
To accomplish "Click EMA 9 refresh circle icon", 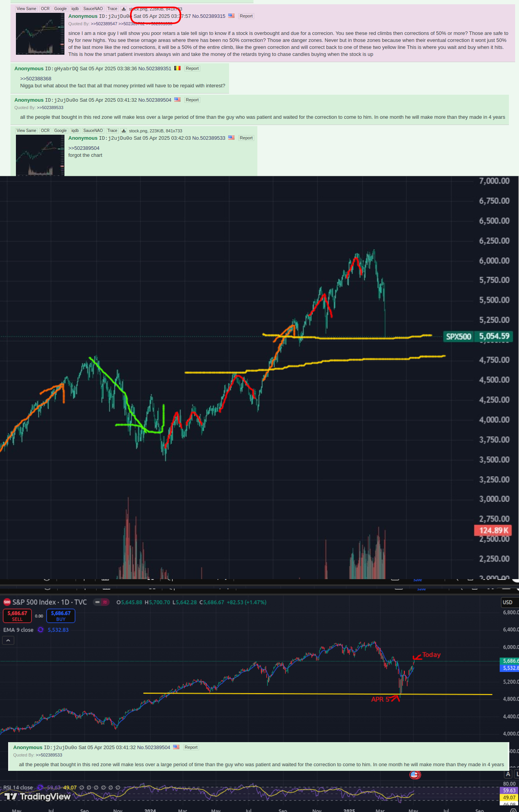I will [40, 630].
